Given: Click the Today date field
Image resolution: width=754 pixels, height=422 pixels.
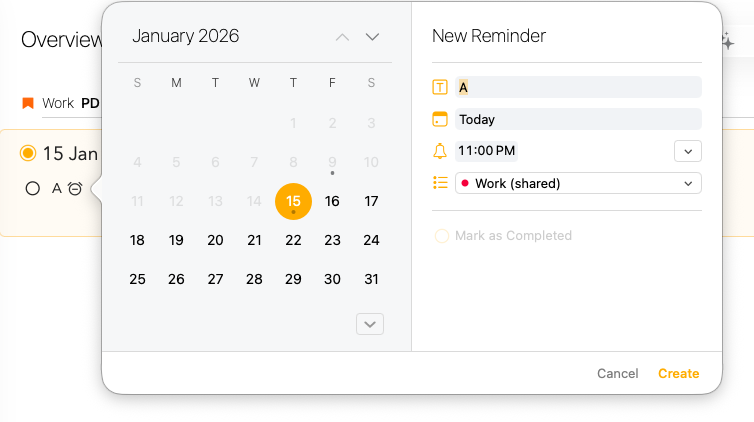Looking at the screenshot, I should [x=578, y=119].
